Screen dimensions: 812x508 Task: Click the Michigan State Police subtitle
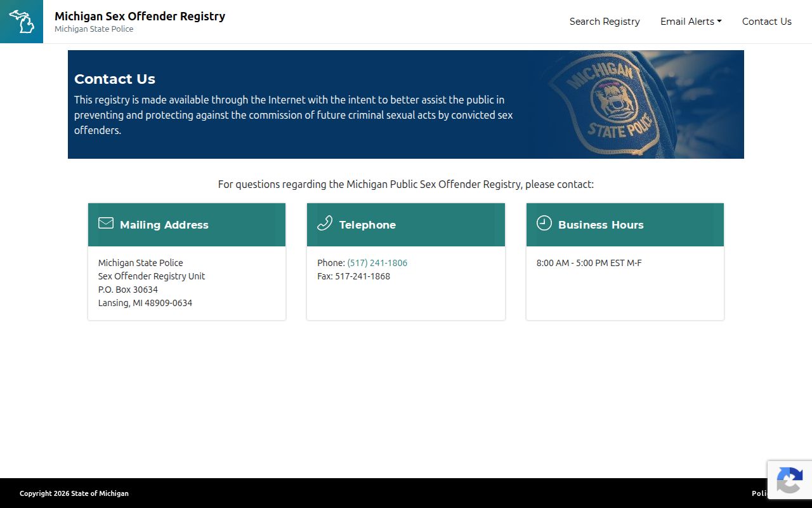tap(94, 29)
